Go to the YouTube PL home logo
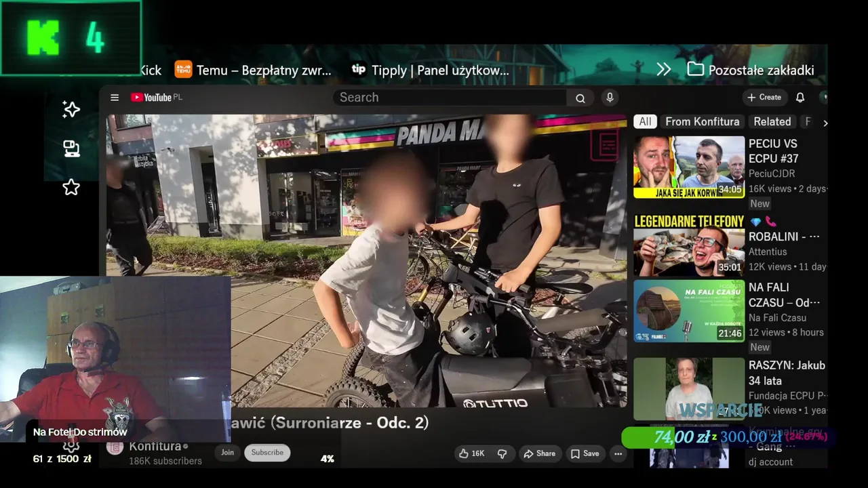This screenshot has width=868, height=488. 157,98
